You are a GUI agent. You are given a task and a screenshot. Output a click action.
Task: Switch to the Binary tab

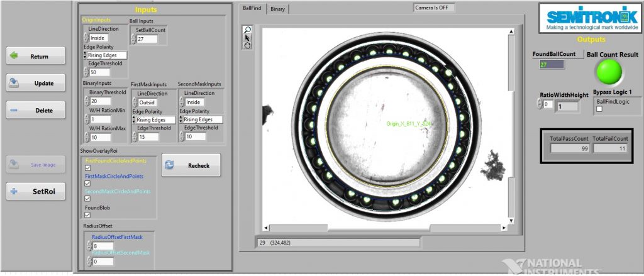coord(277,9)
